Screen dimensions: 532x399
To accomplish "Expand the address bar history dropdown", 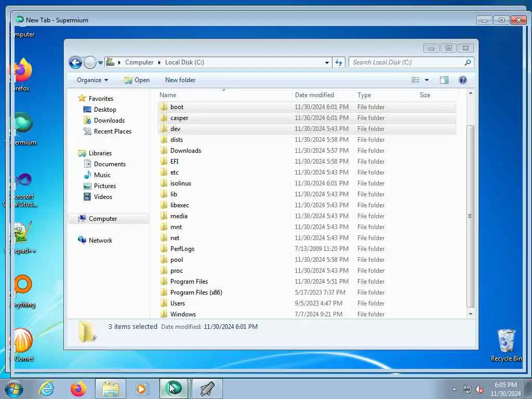I will (x=327, y=62).
